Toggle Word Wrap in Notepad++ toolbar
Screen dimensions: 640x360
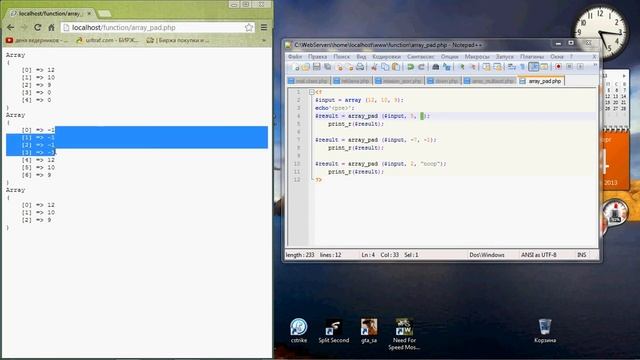click(x=511, y=67)
